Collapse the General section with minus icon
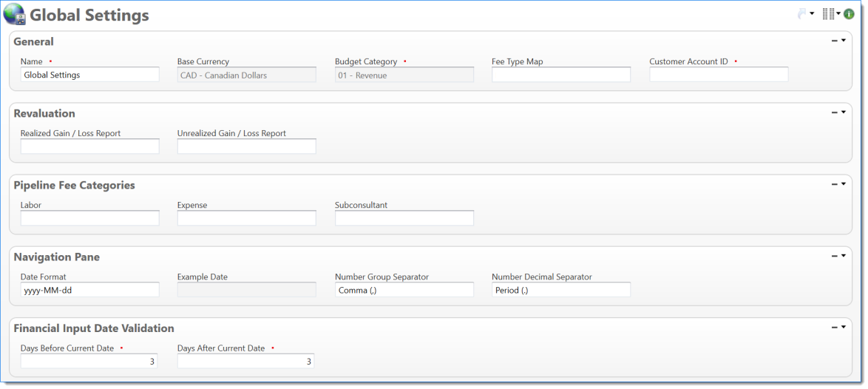The height and width of the screenshot is (389, 868). [834, 41]
